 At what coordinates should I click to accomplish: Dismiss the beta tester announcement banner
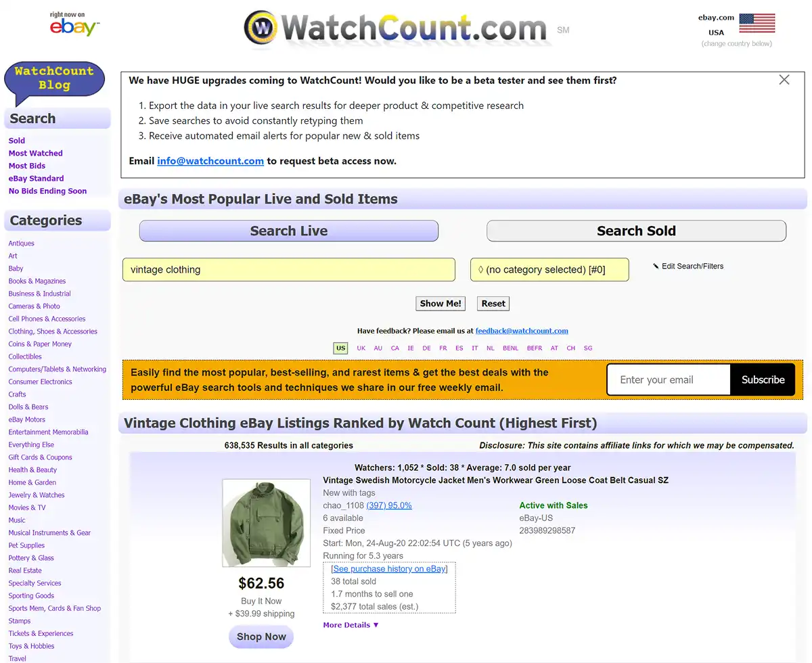pyautogui.click(x=784, y=79)
